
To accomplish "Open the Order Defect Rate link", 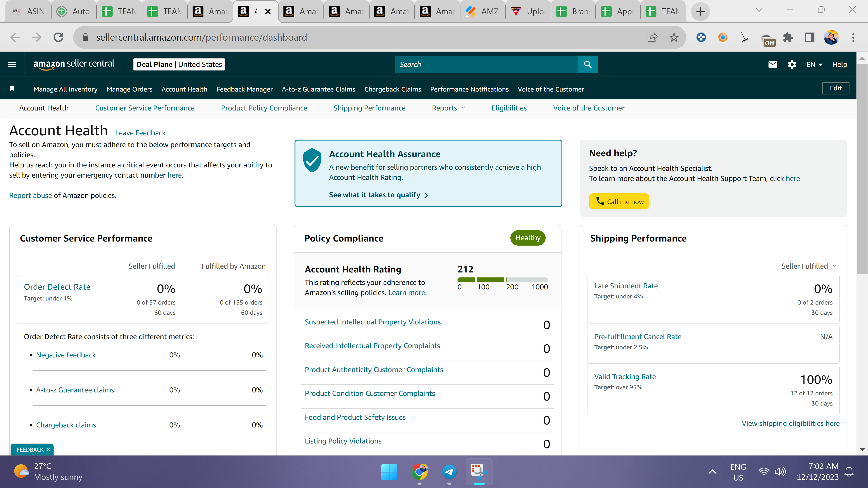I will pyautogui.click(x=57, y=287).
